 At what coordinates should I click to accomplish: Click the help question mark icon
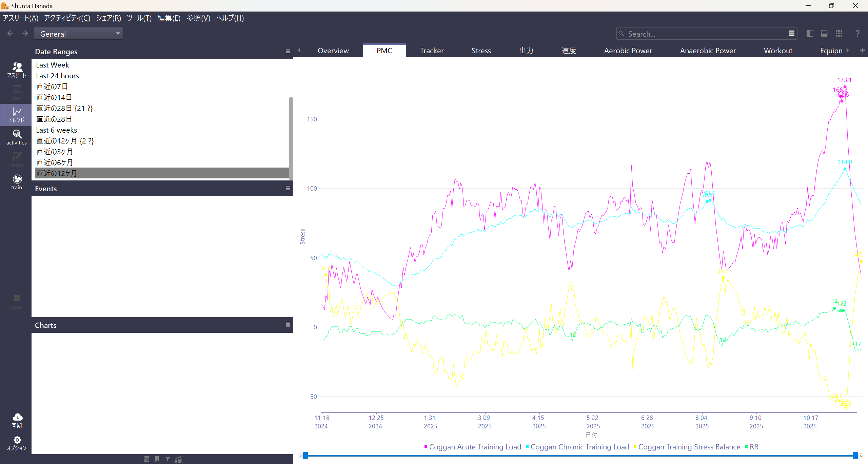click(857, 34)
